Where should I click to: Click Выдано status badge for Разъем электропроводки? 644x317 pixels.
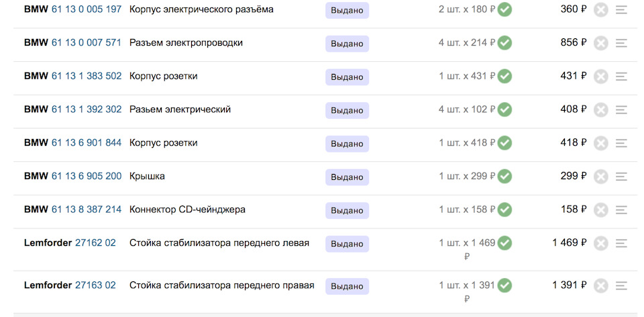347,44
